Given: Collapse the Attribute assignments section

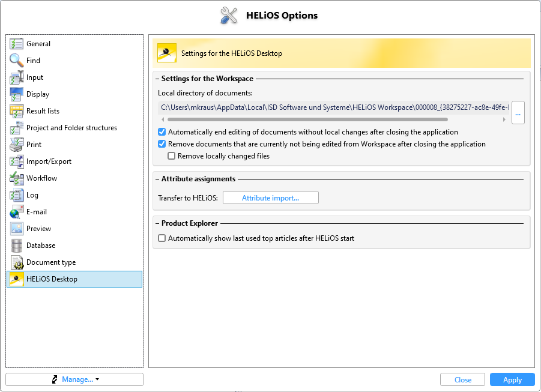Looking at the screenshot, I should 157,179.
